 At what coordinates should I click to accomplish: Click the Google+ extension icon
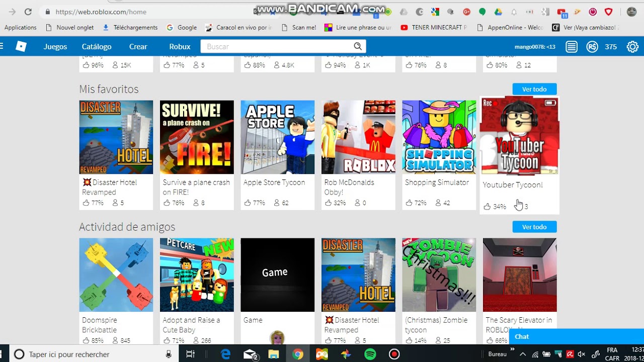pos(466,12)
